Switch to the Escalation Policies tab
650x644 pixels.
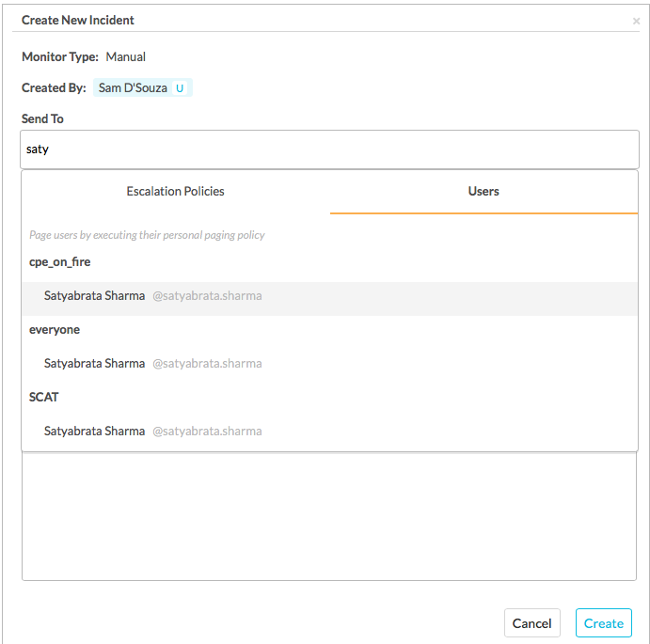[175, 192]
